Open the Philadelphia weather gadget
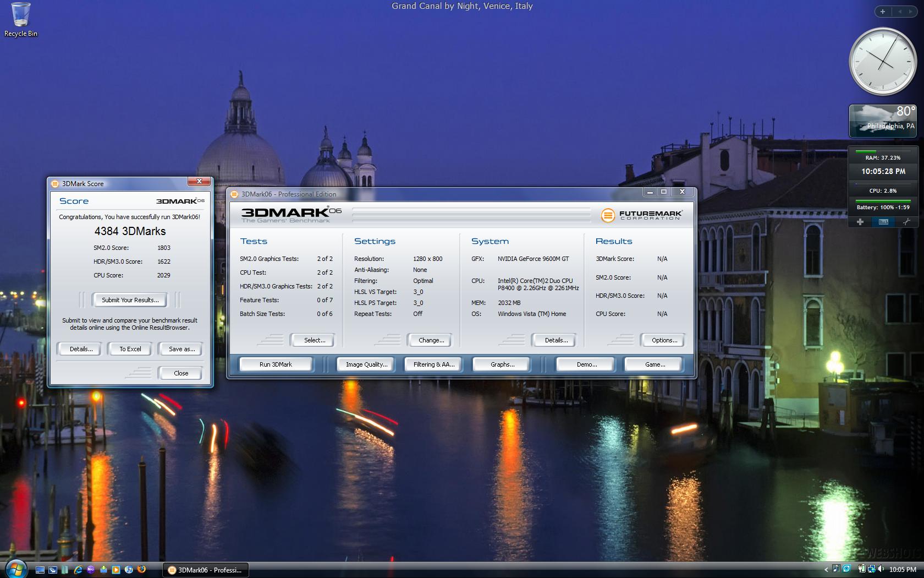This screenshot has width=924, height=578. click(882, 121)
